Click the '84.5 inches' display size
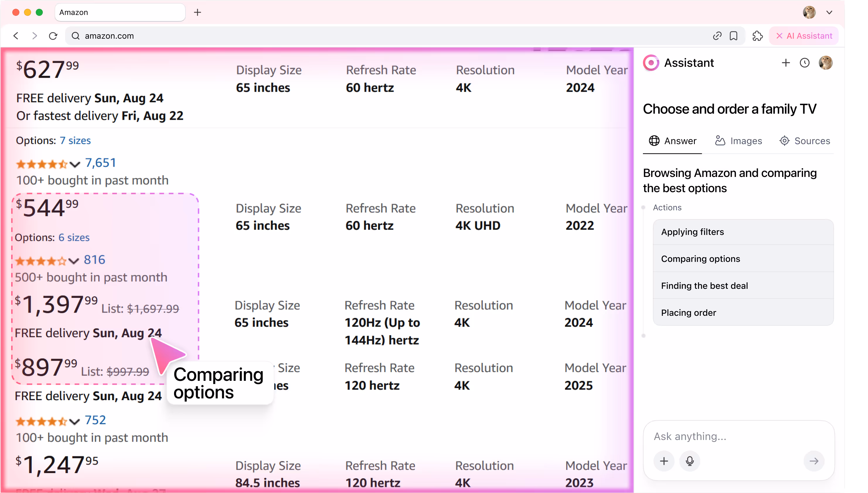 pos(268,482)
